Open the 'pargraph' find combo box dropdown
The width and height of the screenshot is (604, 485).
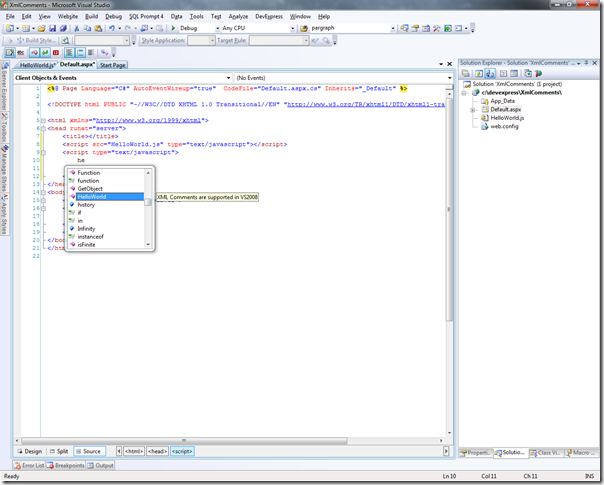coord(393,28)
